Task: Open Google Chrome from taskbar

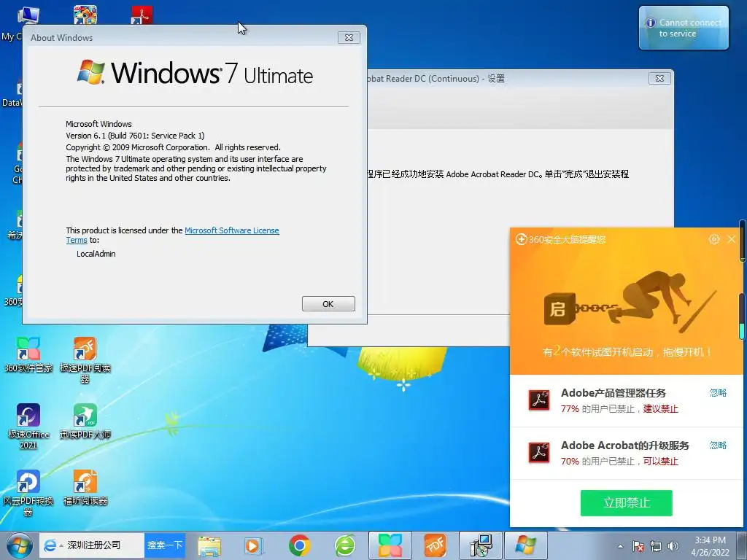Action: click(300, 545)
